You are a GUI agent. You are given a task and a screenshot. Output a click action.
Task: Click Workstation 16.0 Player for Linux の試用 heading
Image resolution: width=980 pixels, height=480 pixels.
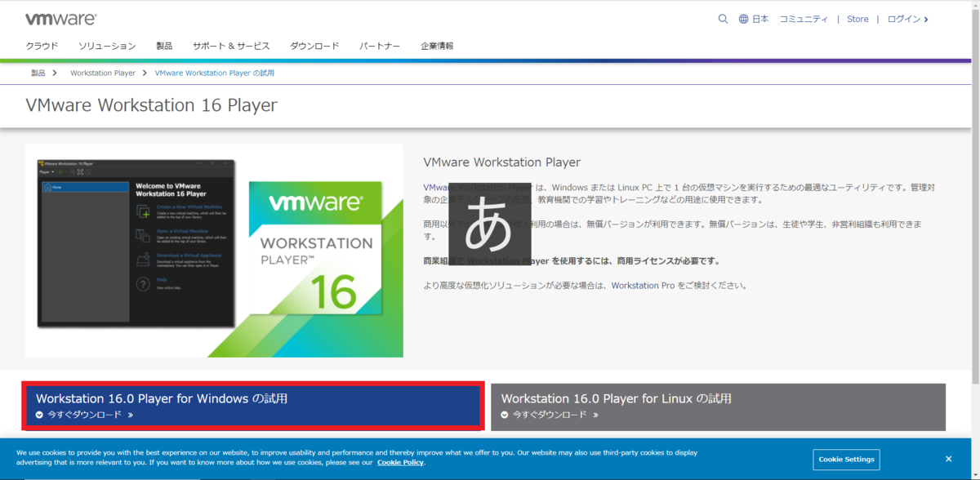(617, 398)
